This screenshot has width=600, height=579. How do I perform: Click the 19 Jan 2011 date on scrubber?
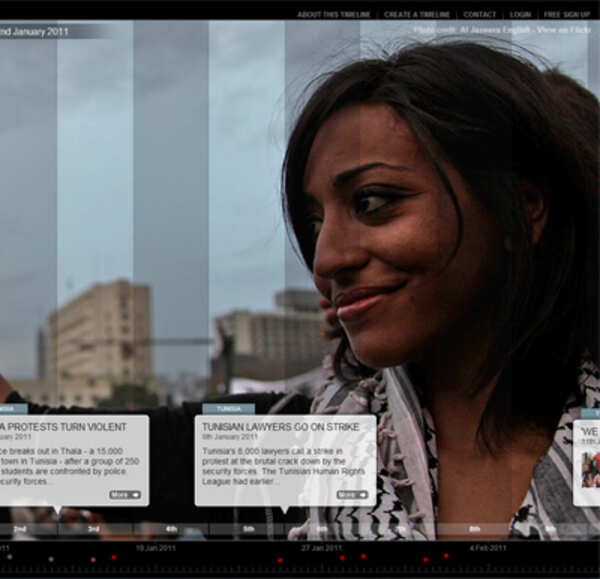click(155, 548)
